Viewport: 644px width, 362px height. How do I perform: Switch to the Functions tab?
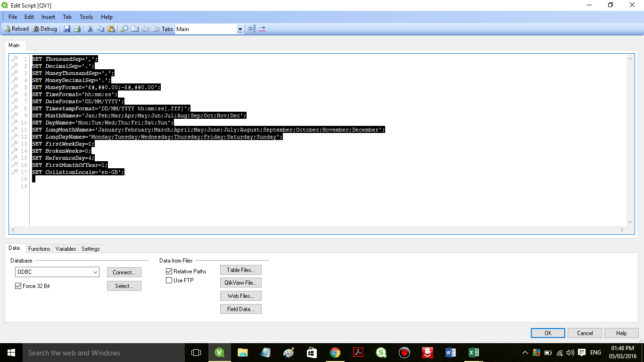pos(39,249)
